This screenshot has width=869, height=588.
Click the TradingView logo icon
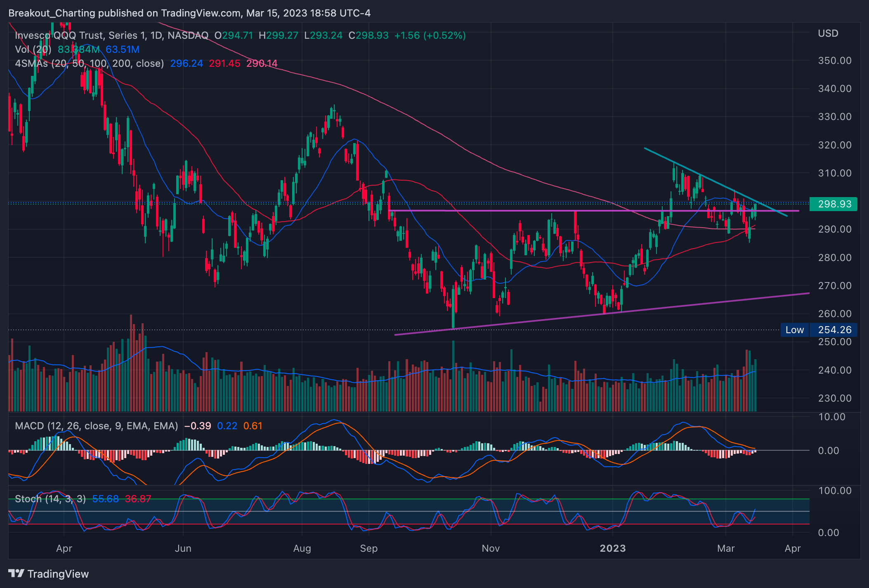pyautogui.click(x=17, y=573)
